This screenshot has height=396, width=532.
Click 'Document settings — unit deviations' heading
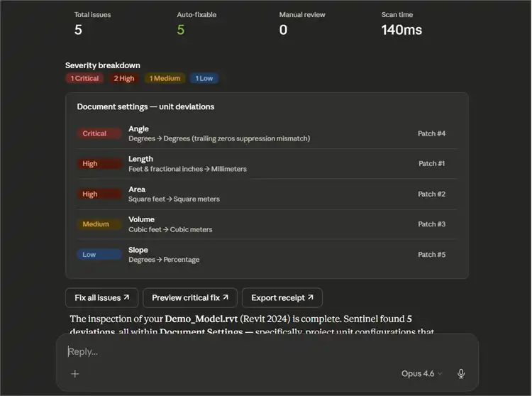145,107
